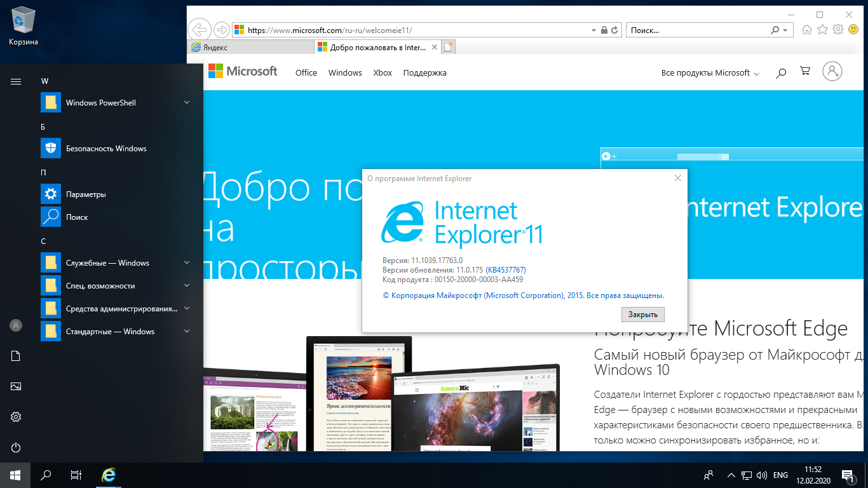Click the Power icon in Start menu
This screenshot has width=868, height=488.
pyautogui.click(x=16, y=447)
